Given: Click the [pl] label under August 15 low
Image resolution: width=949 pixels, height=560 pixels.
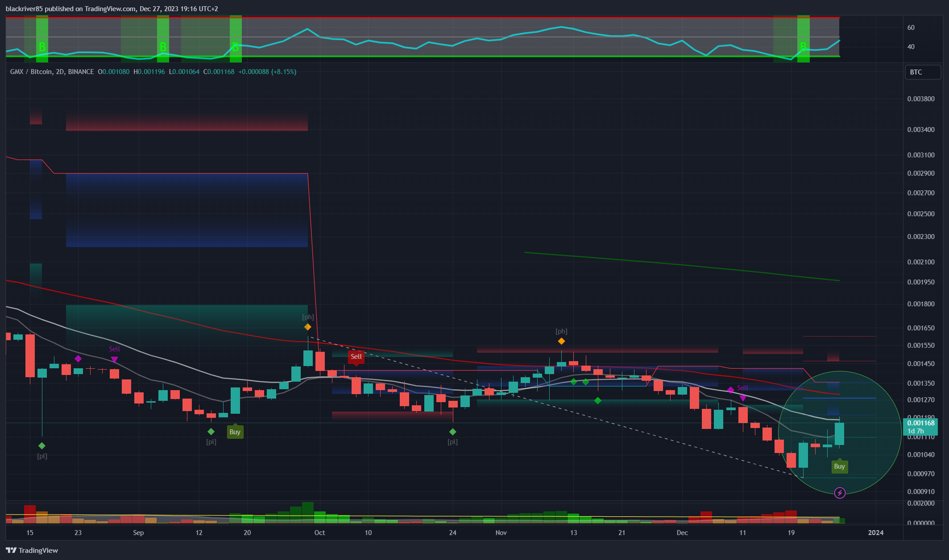Looking at the screenshot, I should [x=42, y=456].
